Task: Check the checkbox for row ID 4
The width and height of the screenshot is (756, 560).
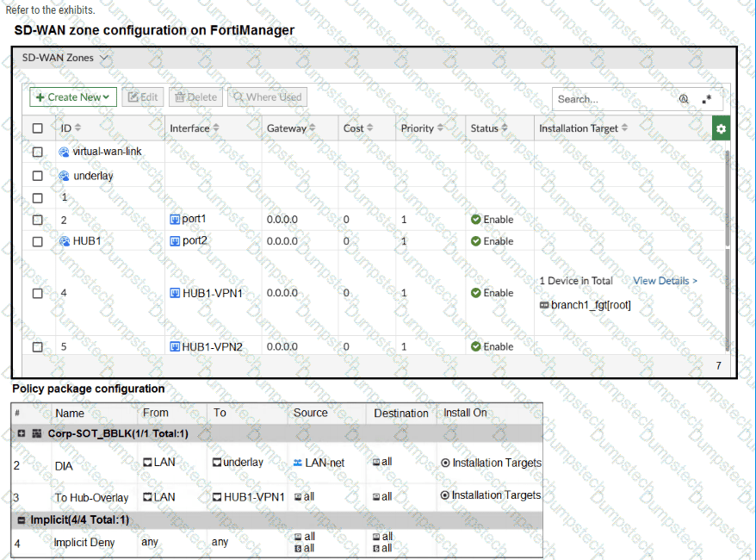Action: (37, 293)
